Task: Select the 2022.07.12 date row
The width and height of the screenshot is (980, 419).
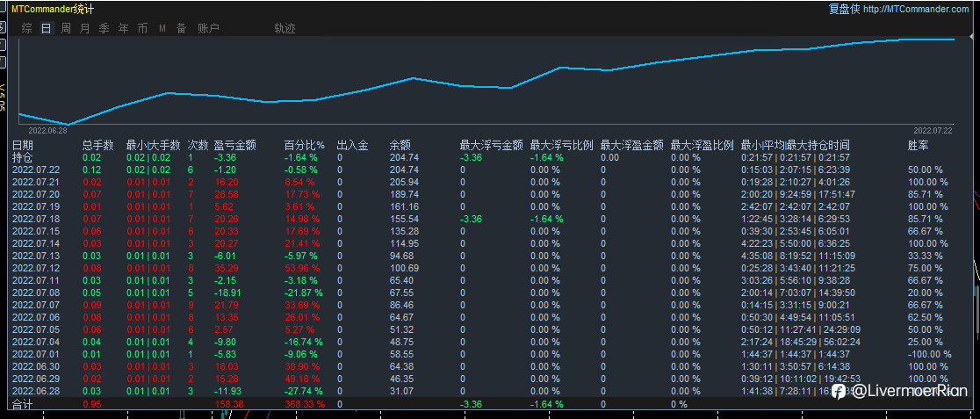Action: (36, 268)
